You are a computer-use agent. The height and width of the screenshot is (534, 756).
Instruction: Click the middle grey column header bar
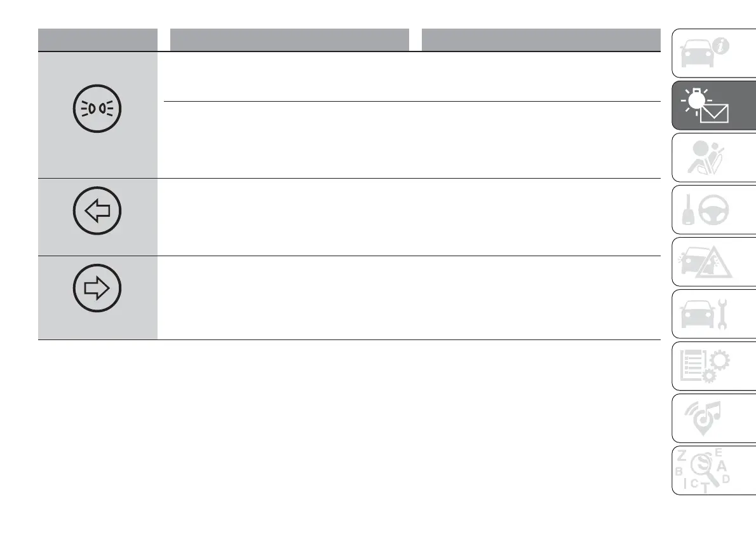(290, 39)
